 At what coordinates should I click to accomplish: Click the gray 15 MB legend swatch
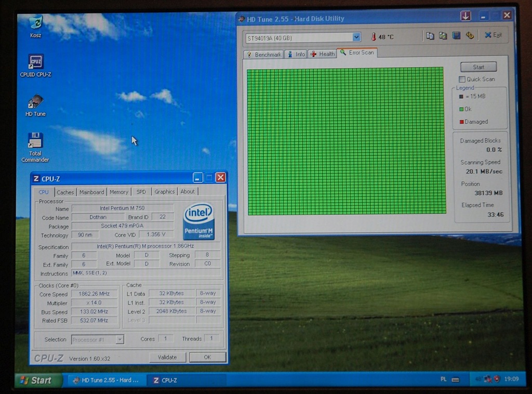(x=461, y=96)
